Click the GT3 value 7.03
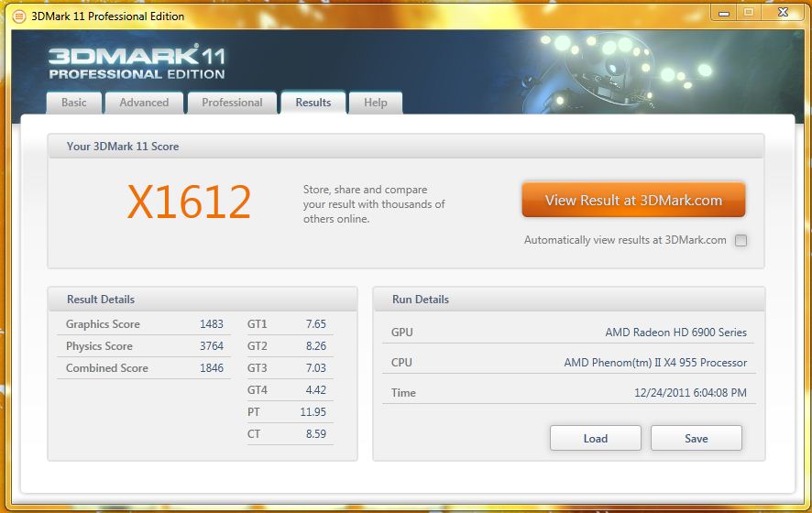Viewport: 812px width, 513px height. tap(316, 368)
